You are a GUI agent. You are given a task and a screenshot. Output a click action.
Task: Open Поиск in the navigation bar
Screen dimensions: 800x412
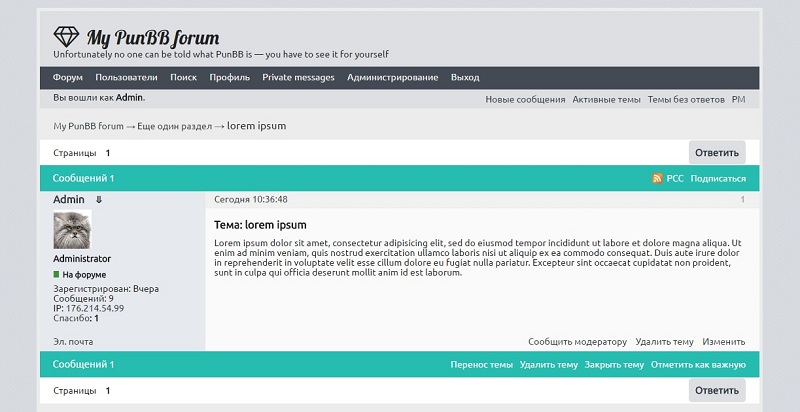click(183, 78)
